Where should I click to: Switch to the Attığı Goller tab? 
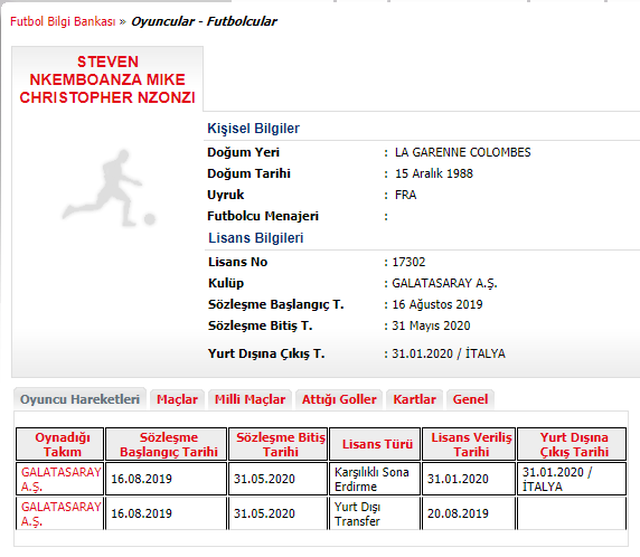(339, 399)
